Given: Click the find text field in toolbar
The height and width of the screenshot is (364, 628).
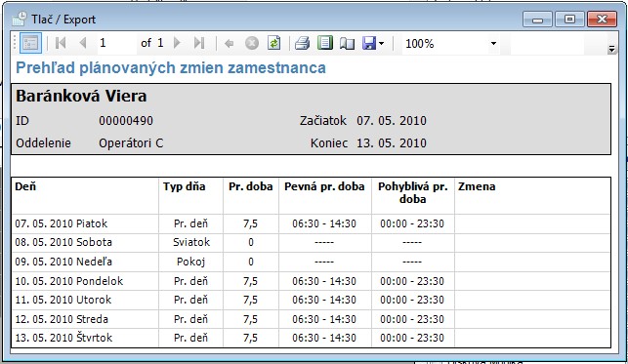Looking at the screenshot, I should (548, 43).
